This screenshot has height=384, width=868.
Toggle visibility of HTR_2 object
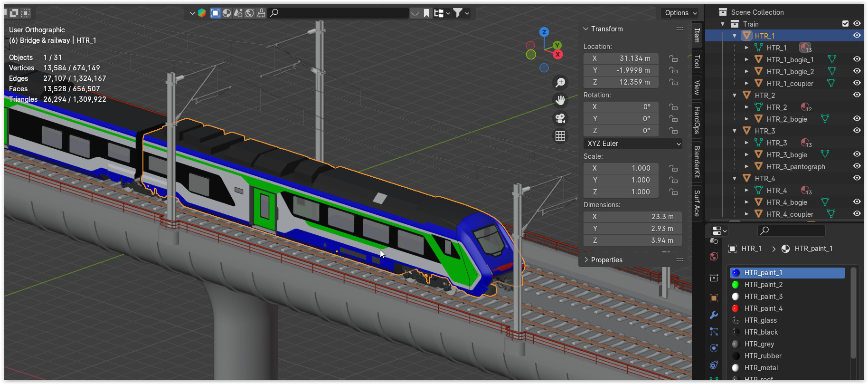pyautogui.click(x=857, y=95)
